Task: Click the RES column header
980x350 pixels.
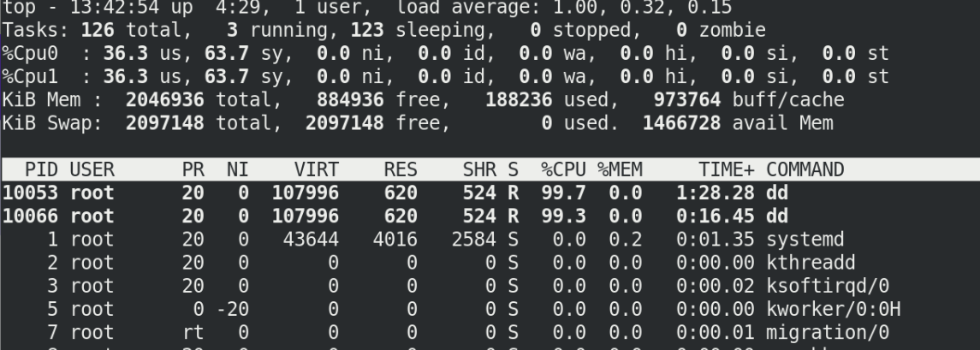Action: click(401, 170)
